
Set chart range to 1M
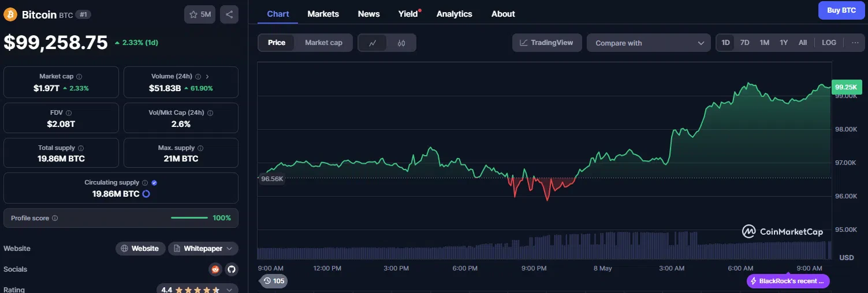coord(765,43)
